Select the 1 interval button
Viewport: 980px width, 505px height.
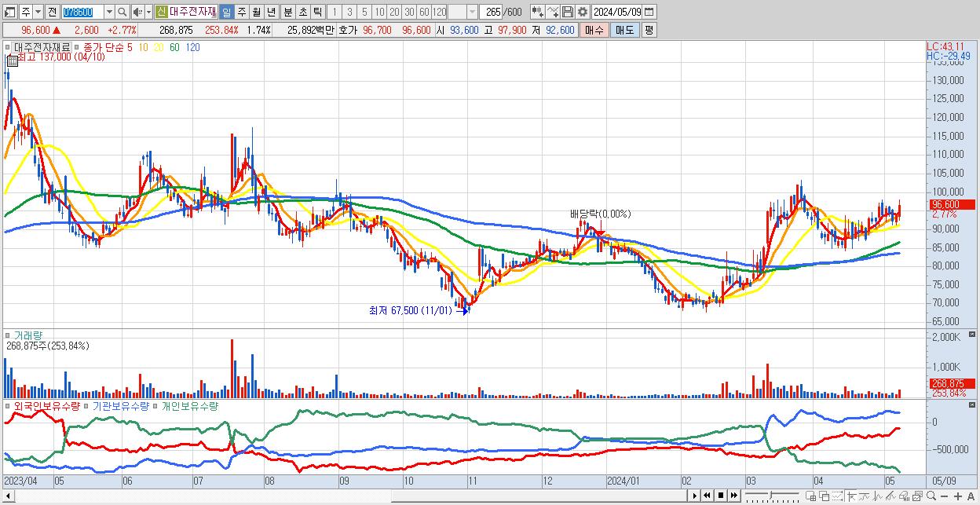(334, 12)
